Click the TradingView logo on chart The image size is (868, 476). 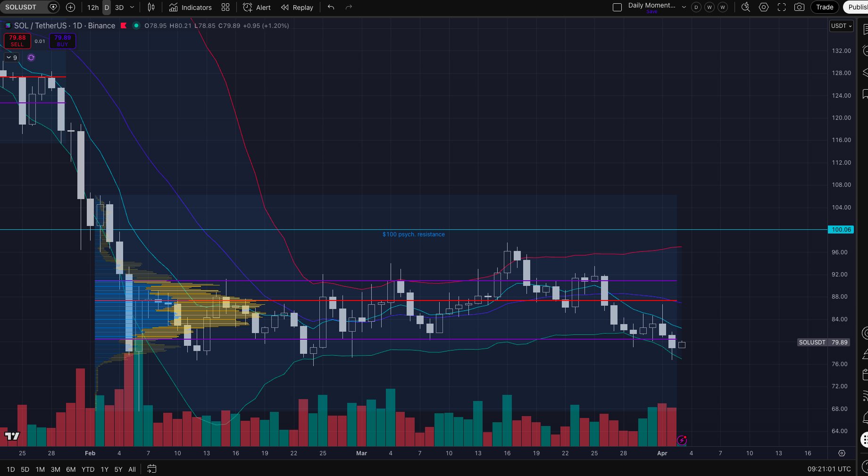pyautogui.click(x=12, y=436)
